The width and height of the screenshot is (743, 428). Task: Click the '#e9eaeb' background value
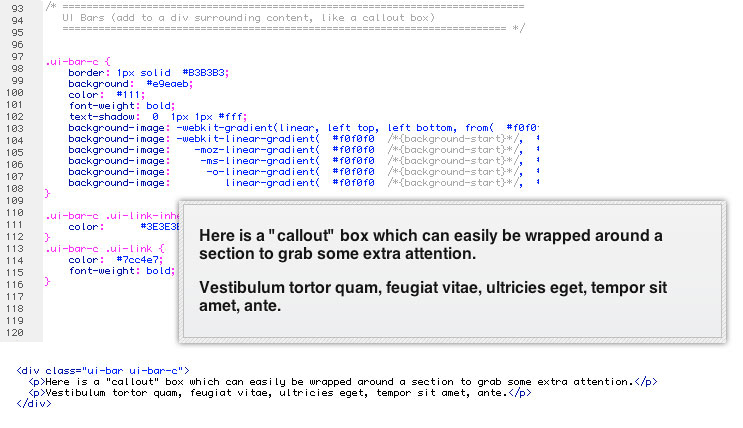tap(168, 84)
